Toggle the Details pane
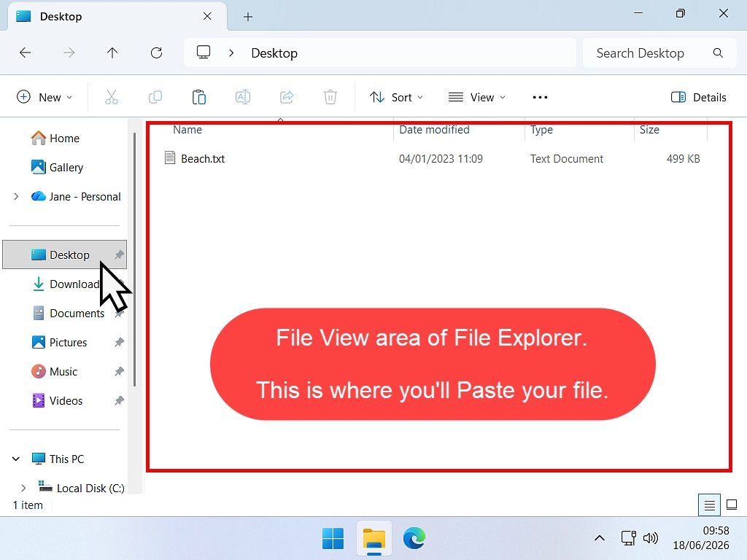Image resolution: width=747 pixels, height=560 pixels. (698, 97)
